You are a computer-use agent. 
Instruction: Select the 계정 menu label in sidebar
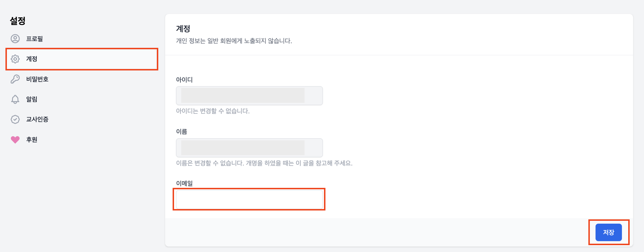[x=32, y=59]
